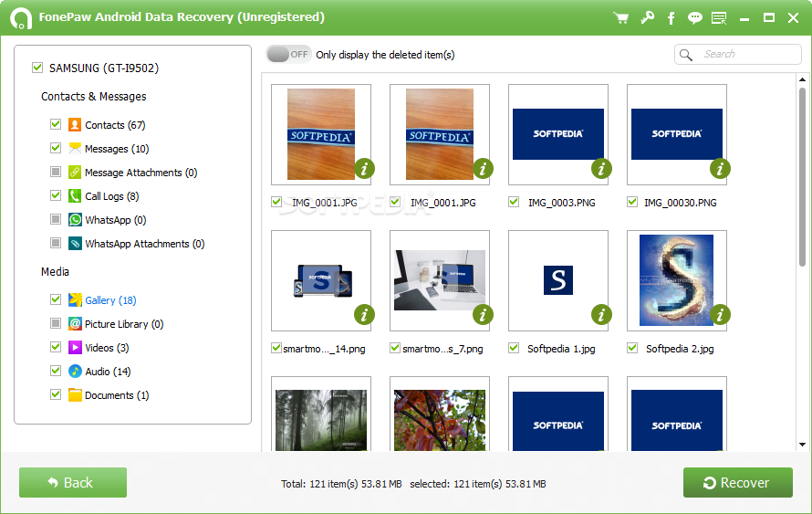Uncheck the Contacts (67) checkbox
Image resolution: width=812 pixels, height=514 pixels.
click(x=56, y=124)
